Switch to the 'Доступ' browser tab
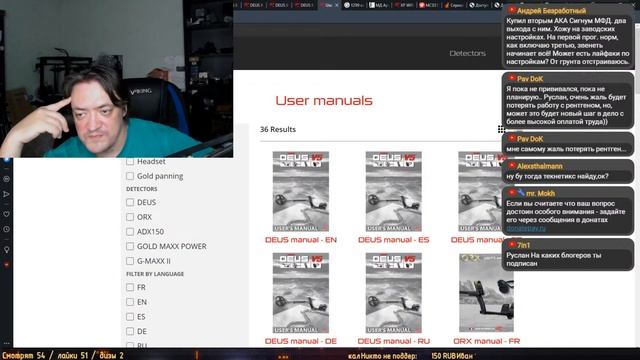 pos(479,5)
